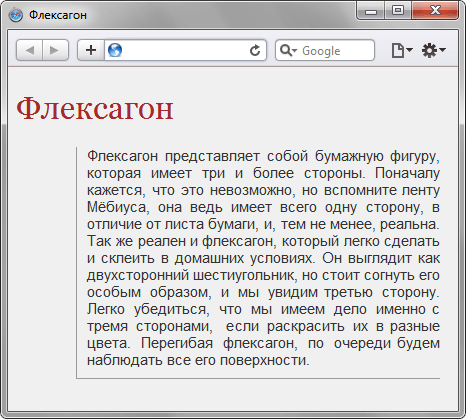Click the magnifier icon in Google search
Screen dimensions: 466x419
288,50
